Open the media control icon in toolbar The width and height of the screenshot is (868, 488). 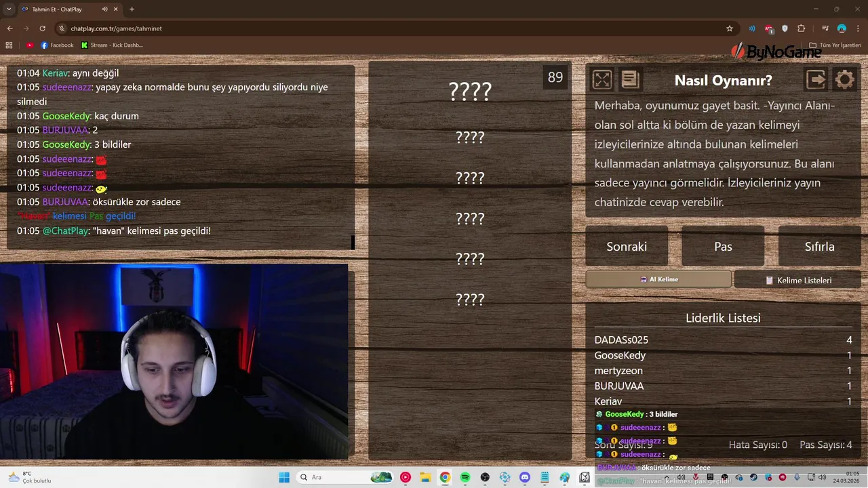825,28
